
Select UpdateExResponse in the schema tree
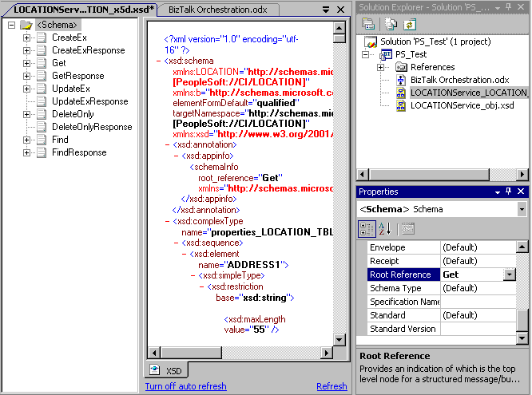[90, 101]
